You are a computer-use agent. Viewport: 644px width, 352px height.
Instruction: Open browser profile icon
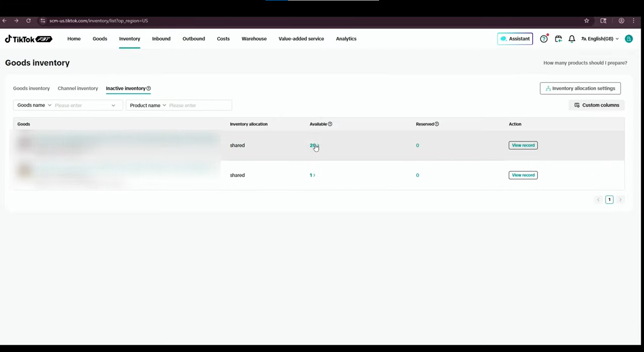pyautogui.click(x=621, y=21)
